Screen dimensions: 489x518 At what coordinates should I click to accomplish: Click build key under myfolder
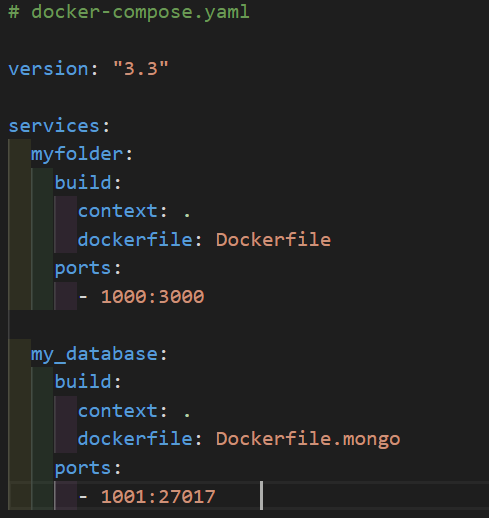pos(83,183)
